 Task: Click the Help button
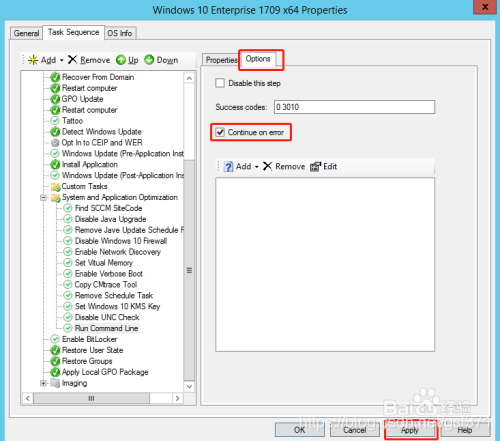(x=465, y=430)
